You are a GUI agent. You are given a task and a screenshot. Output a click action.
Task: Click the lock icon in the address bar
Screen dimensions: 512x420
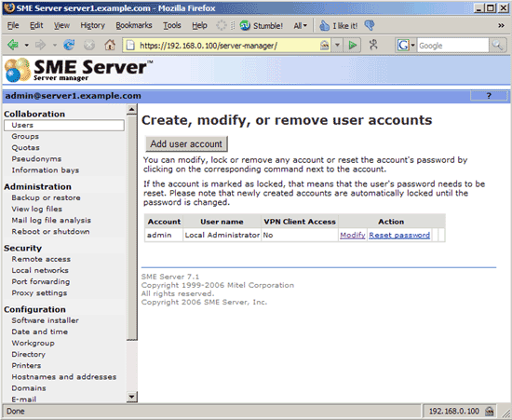coord(324,45)
